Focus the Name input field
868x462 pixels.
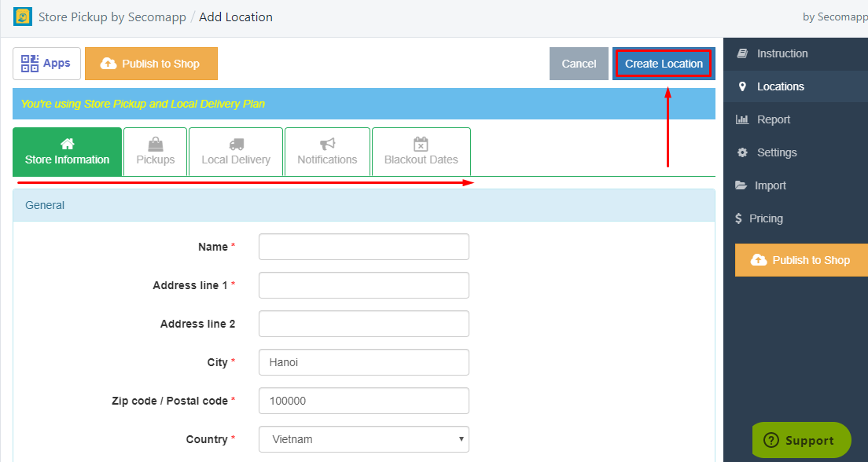coord(364,247)
